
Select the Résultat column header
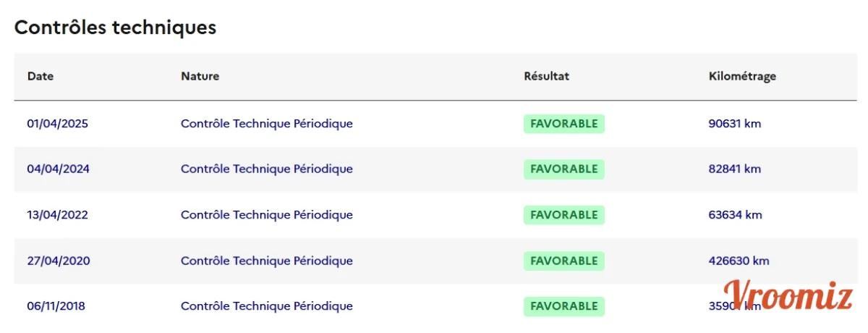coord(546,76)
